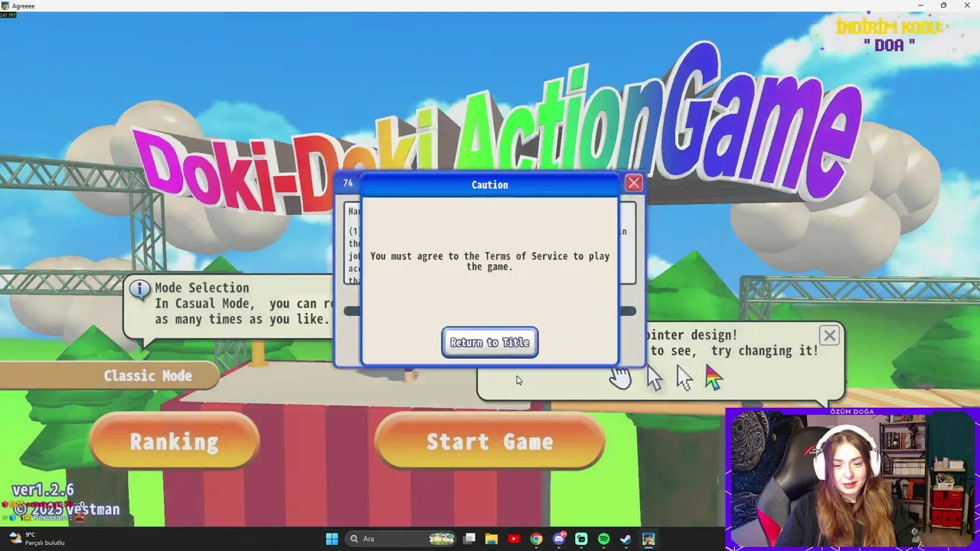
Task: Choose the large white arrow pointer design
Action: point(655,378)
